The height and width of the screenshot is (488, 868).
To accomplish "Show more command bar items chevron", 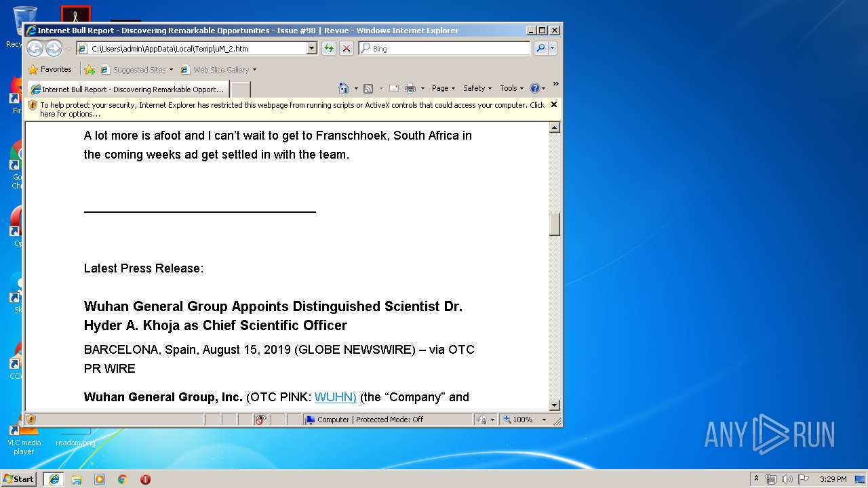I will pyautogui.click(x=555, y=85).
